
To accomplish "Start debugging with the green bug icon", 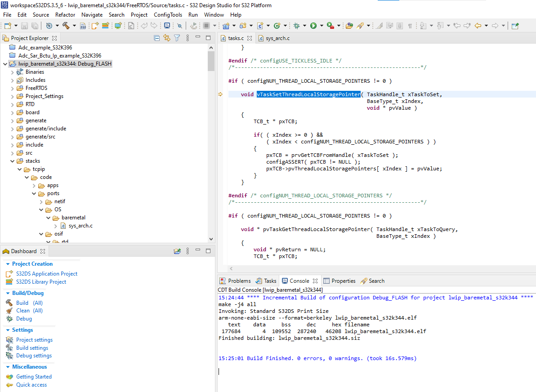I will pyautogui.click(x=296, y=26).
